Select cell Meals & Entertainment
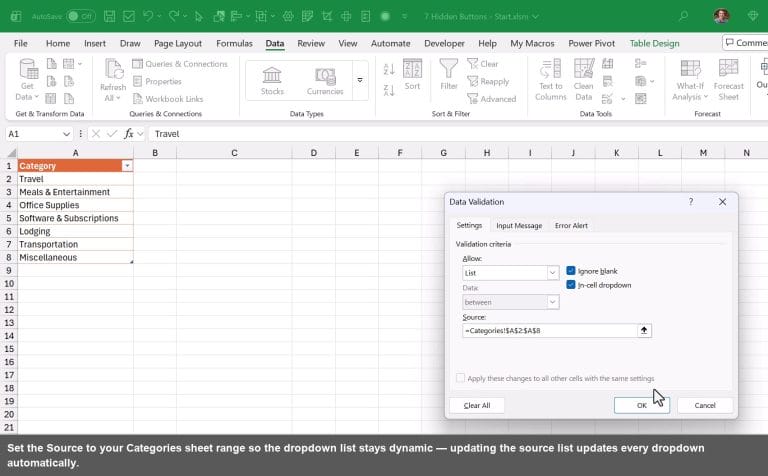This screenshot has height=476, width=768. coord(75,192)
